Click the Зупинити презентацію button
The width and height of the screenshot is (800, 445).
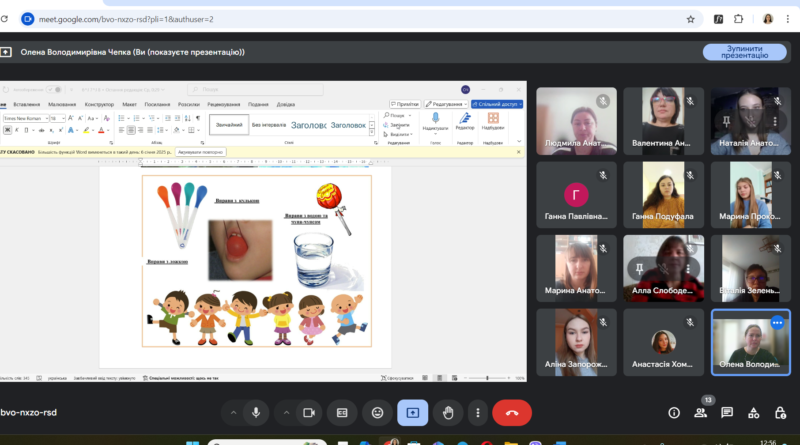[x=744, y=52]
